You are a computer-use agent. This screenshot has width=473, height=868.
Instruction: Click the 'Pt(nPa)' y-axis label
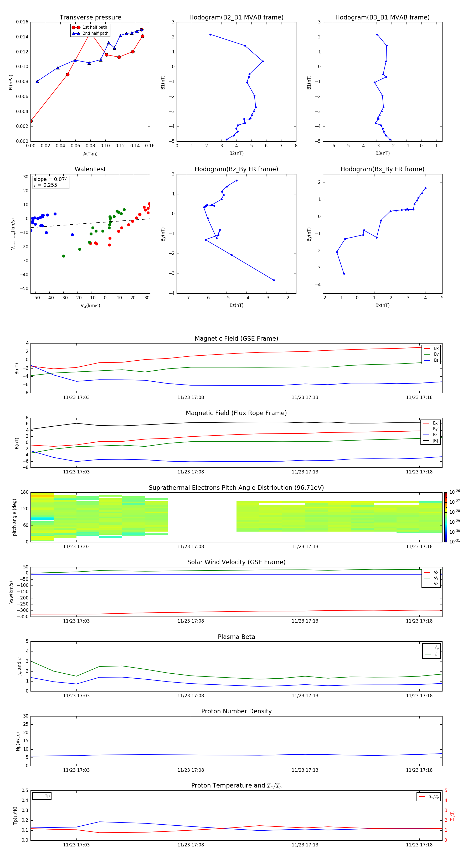pyautogui.click(x=11, y=82)
